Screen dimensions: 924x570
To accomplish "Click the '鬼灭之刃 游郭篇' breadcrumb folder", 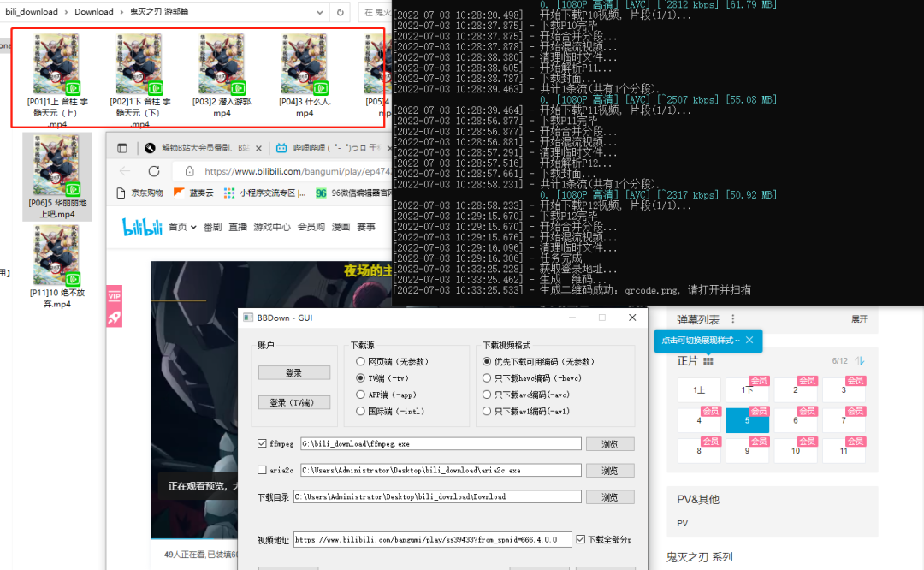I will (x=159, y=12).
